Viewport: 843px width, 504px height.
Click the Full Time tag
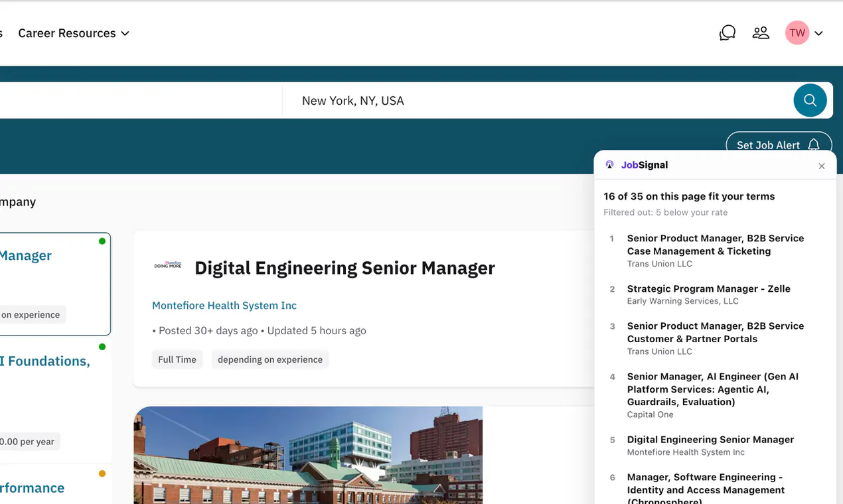(x=177, y=359)
